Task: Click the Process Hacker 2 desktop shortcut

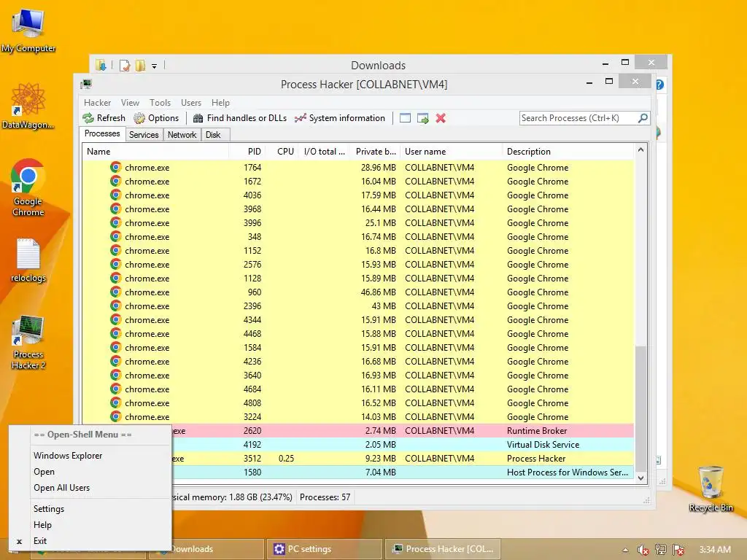Action: pyautogui.click(x=28, y=343)
